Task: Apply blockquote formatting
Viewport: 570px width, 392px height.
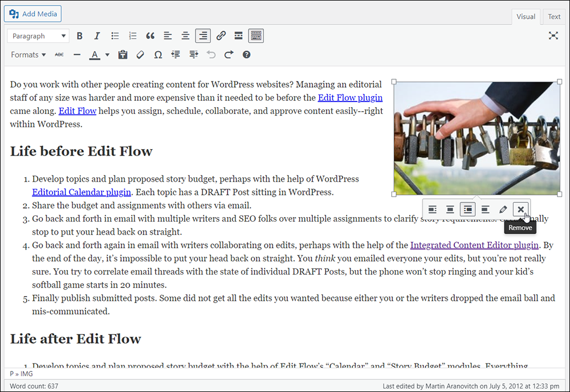Action: [x=150, y=36]
